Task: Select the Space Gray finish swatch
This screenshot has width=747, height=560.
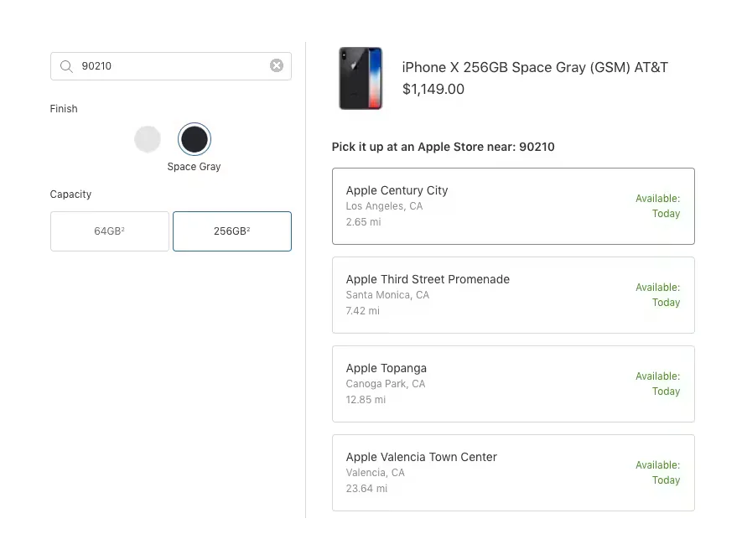Action: point(195,139)
